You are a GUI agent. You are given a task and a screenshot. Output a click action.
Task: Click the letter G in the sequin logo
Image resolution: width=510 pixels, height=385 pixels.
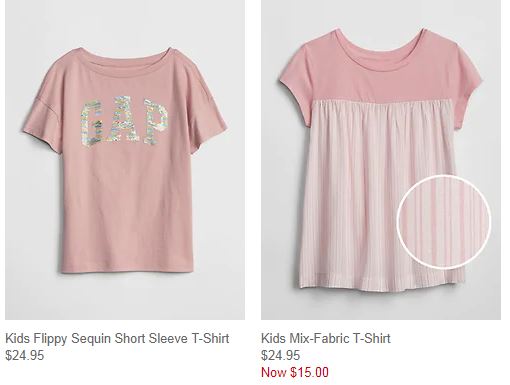pyautogui.click(x=93, y=124)
